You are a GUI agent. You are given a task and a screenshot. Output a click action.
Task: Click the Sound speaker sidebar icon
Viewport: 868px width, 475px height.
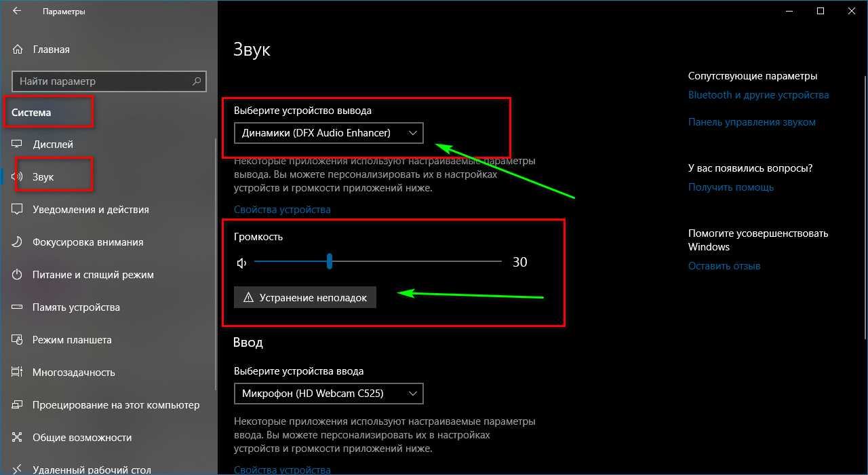click(x=18, y=177)
